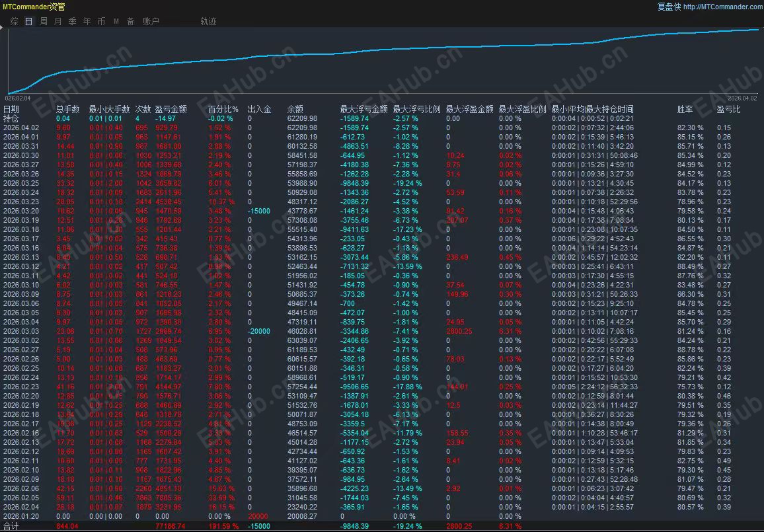Click the MTCommander资管 title

[x=34, y=7]
